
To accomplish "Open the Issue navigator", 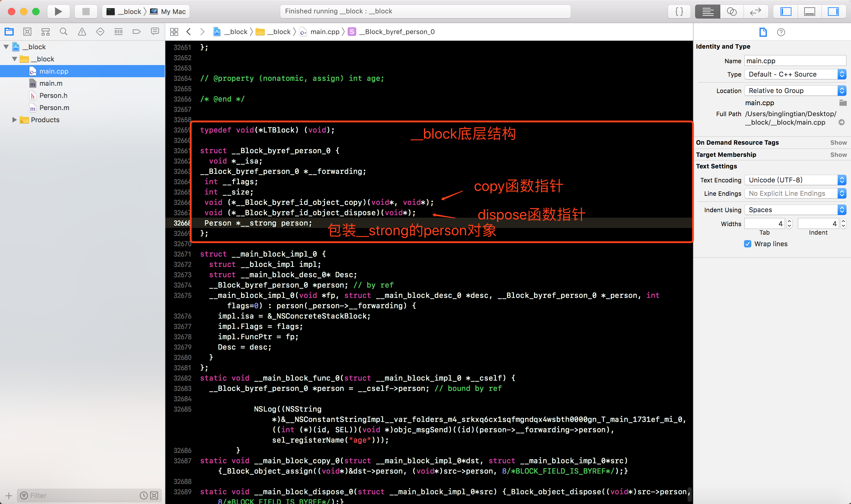I will [82, 32].
